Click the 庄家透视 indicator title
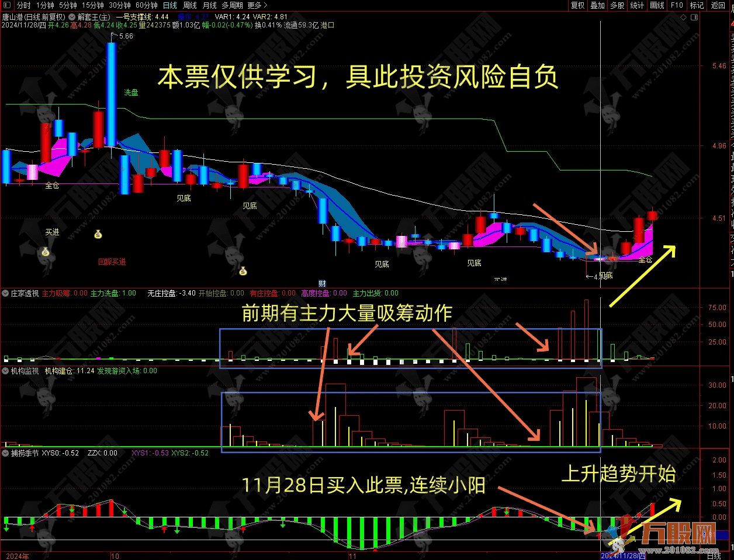 pos(25,293)
